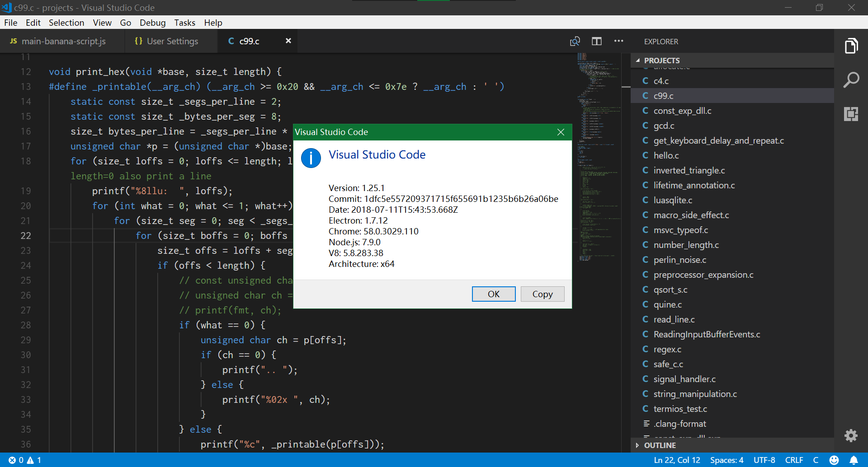Open safe_c.c file
Screen dimensions: 868x467
coord(732,364)
